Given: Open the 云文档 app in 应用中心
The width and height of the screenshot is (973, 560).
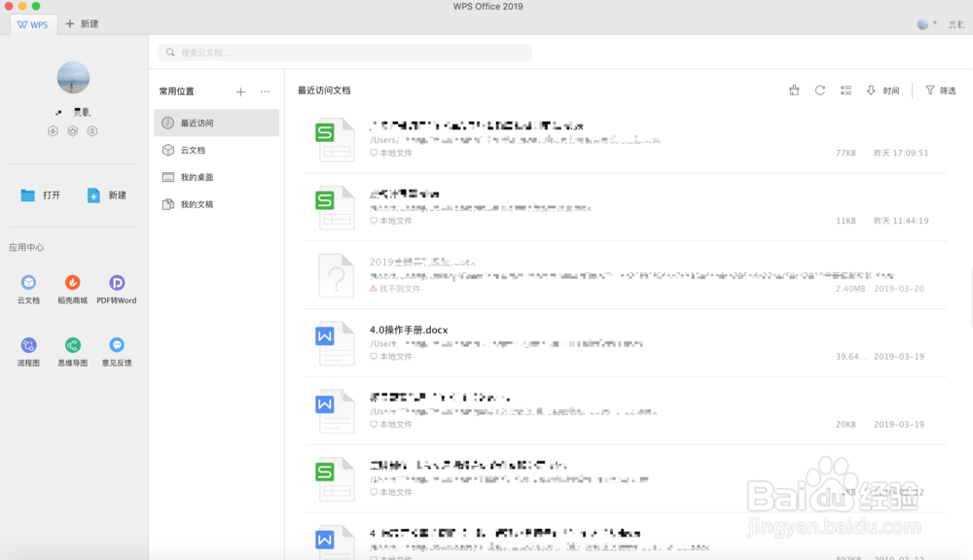Looking at the screenshot, I should click(x=28, y=290).
